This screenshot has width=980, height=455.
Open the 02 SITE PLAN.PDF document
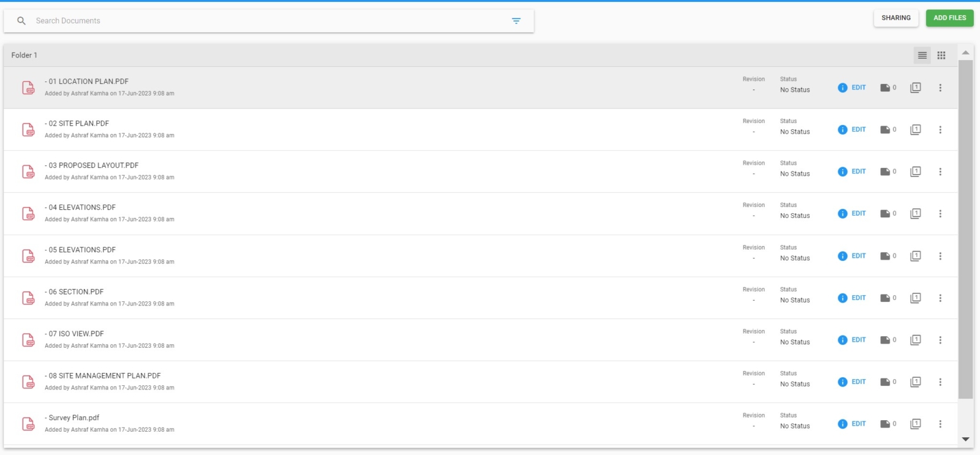pos(77,124)
